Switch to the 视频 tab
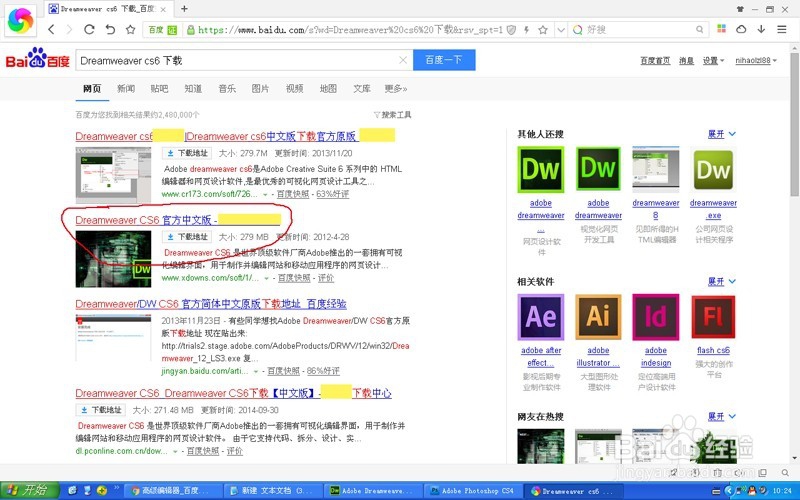The width and height of the screenshot is (800, 500). coord(294,89)
